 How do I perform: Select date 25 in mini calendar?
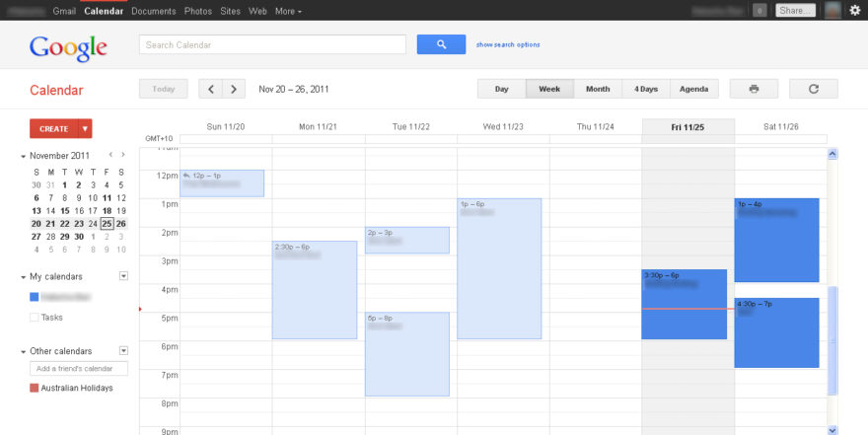107,224
